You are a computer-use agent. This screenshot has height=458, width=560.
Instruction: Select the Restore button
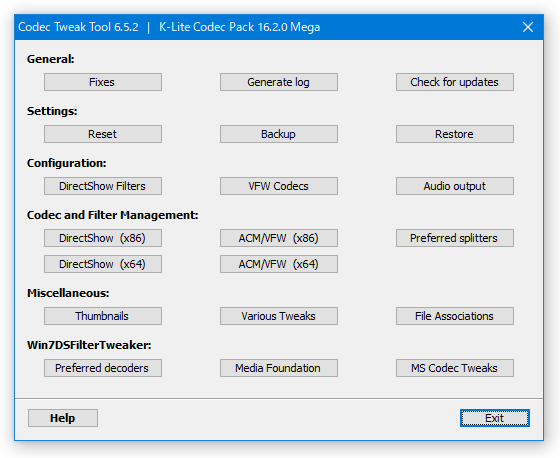[x=455, y=134]
